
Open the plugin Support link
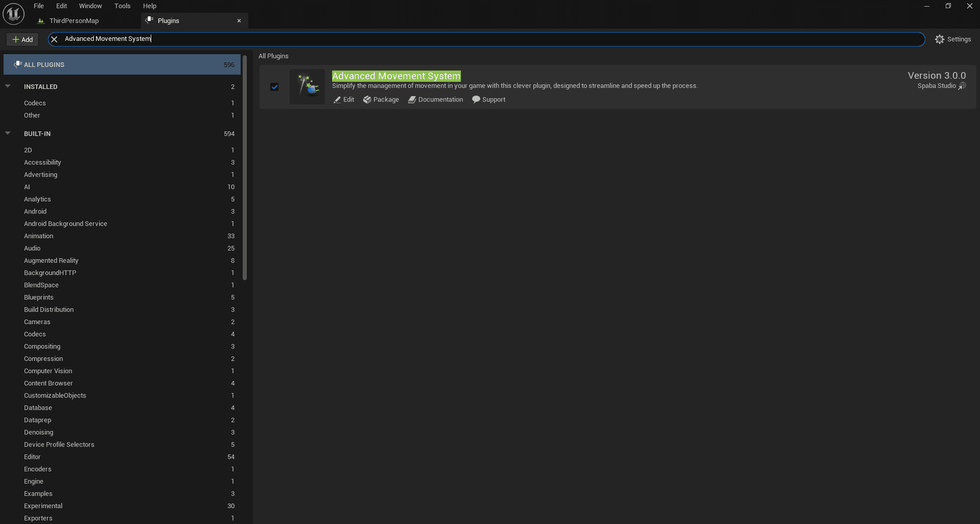click(494, 100)
